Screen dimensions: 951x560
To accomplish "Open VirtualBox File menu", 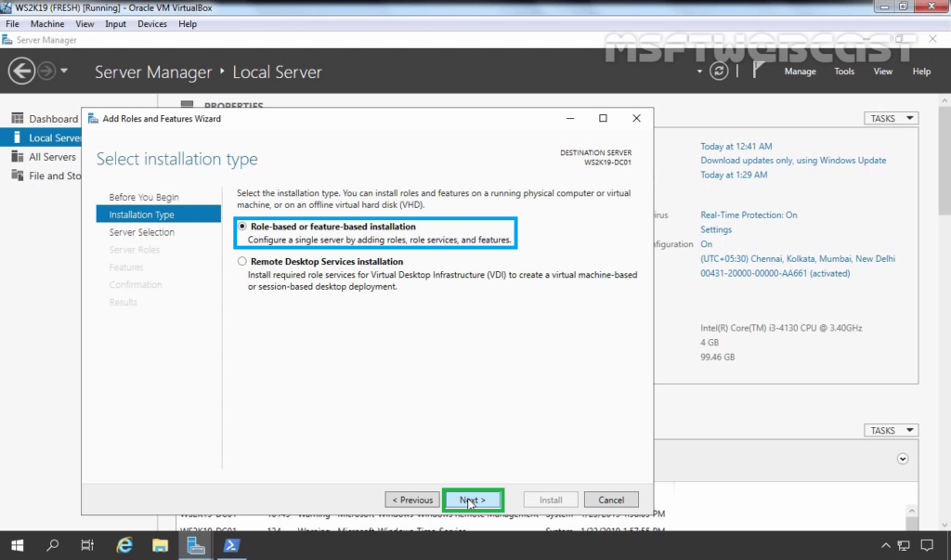I will click(x=12, y=23).
